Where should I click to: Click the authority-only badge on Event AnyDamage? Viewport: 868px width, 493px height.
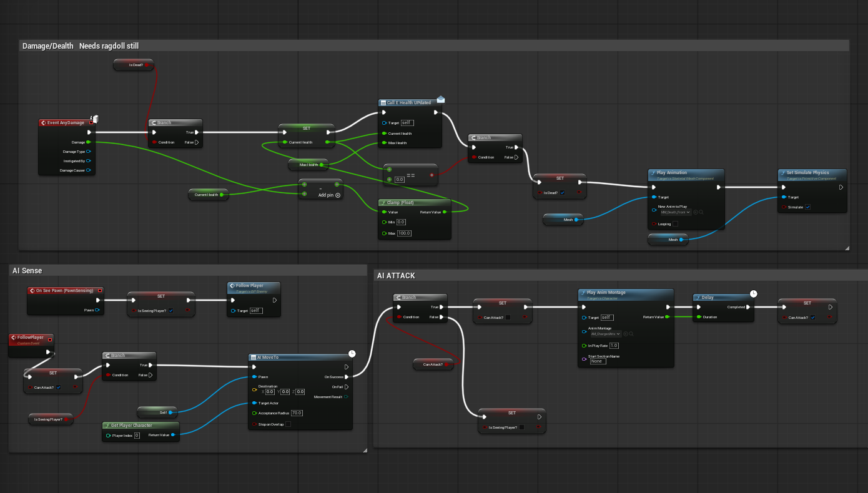[95, 119]
